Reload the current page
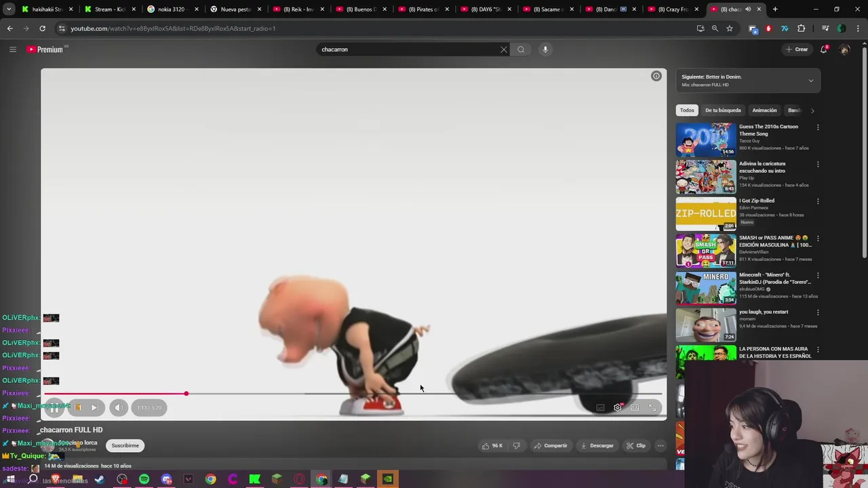Screen dimensions: 868x488 (x=42, y=28)
